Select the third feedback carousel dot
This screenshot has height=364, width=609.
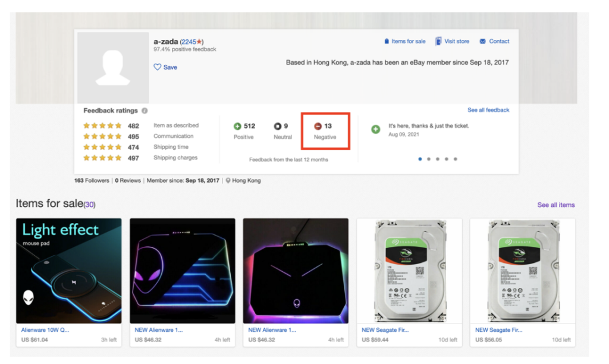(437, 159)
